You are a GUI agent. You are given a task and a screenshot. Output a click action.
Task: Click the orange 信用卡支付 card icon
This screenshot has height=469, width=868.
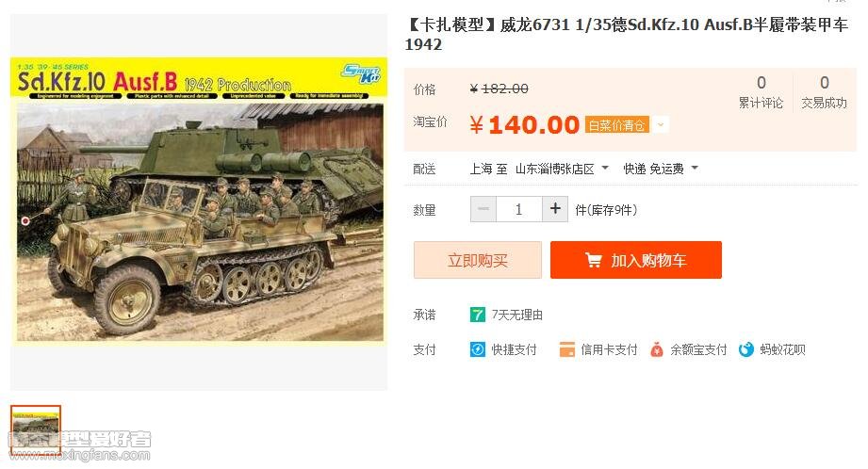tap(566, 349)
